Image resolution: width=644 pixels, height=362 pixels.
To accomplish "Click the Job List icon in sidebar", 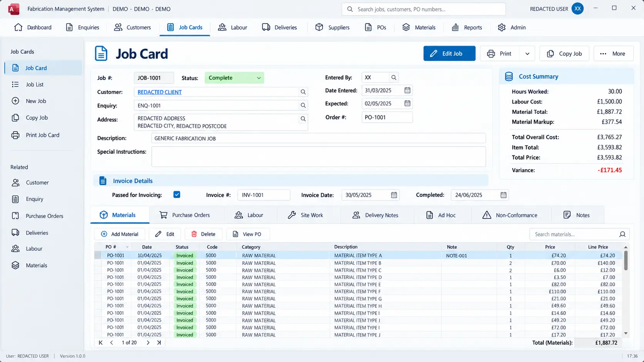I will point(15,84).
